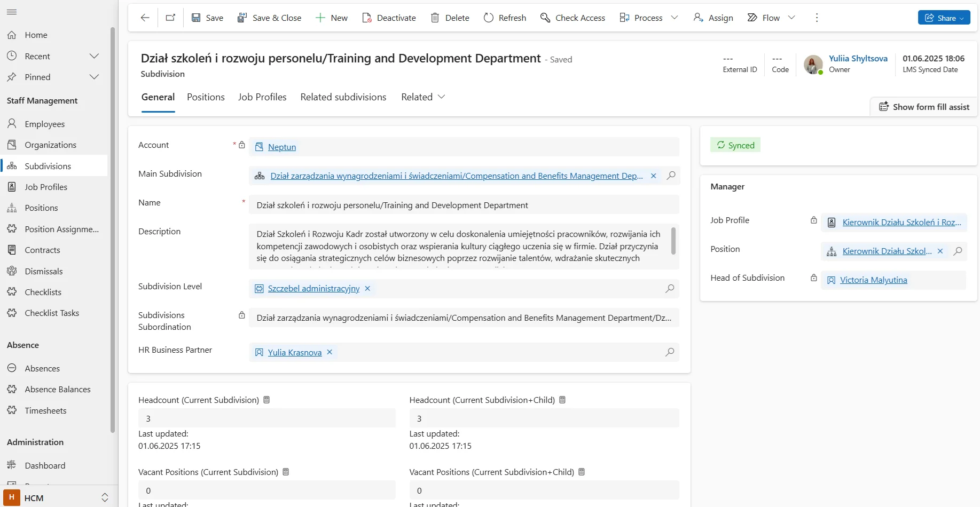Clear the Szczebel administracyjny subdivision level

[x=367, y=289]
